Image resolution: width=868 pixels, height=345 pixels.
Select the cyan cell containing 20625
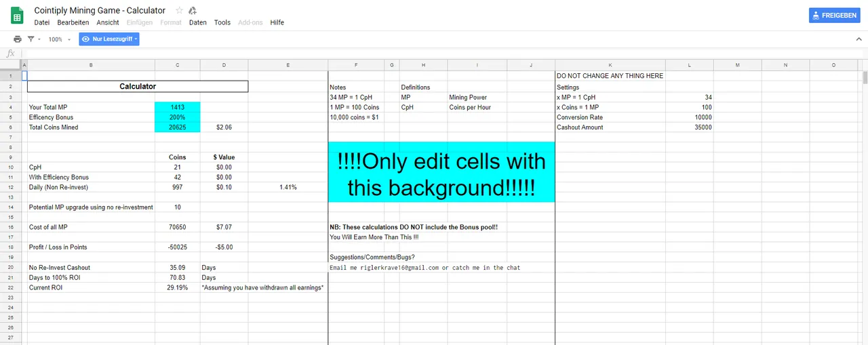[x=178, y=127]
